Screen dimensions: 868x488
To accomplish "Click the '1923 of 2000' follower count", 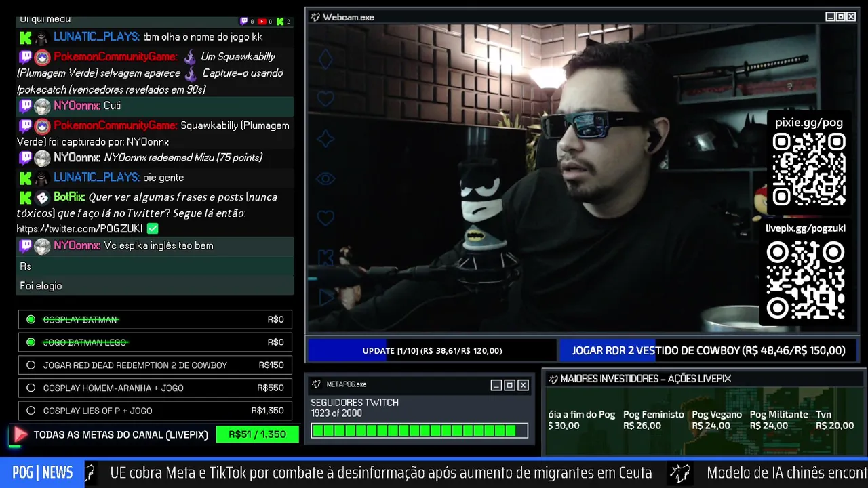I will click(x=336, y=413).
